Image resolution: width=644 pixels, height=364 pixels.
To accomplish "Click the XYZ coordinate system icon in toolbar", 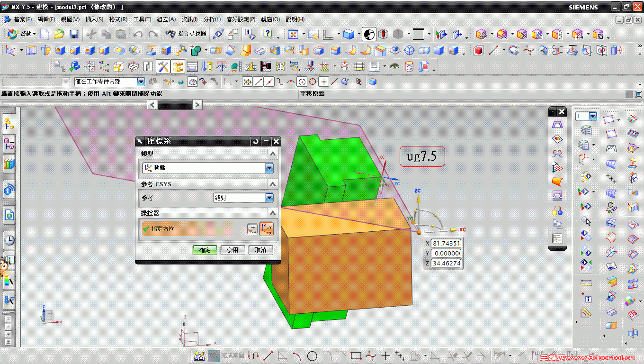I will click(x=104, y=66).
